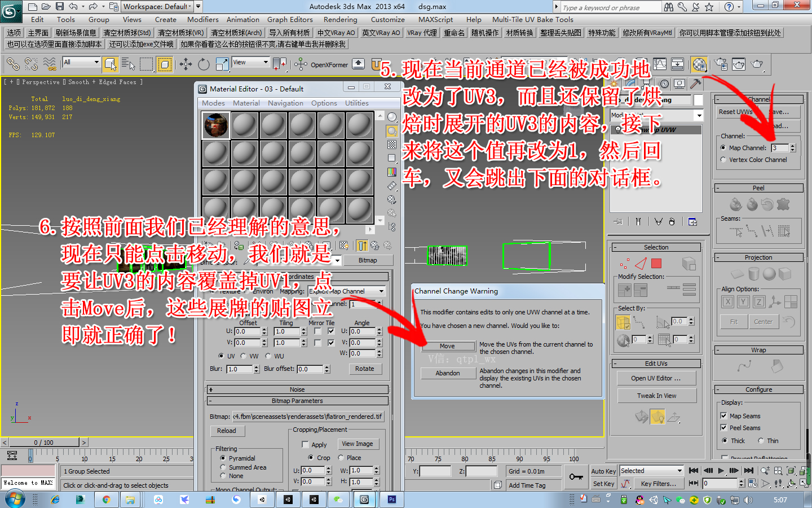Click Move in Channel Change Warning dialog
812x508 pixels.
(448, 346)
